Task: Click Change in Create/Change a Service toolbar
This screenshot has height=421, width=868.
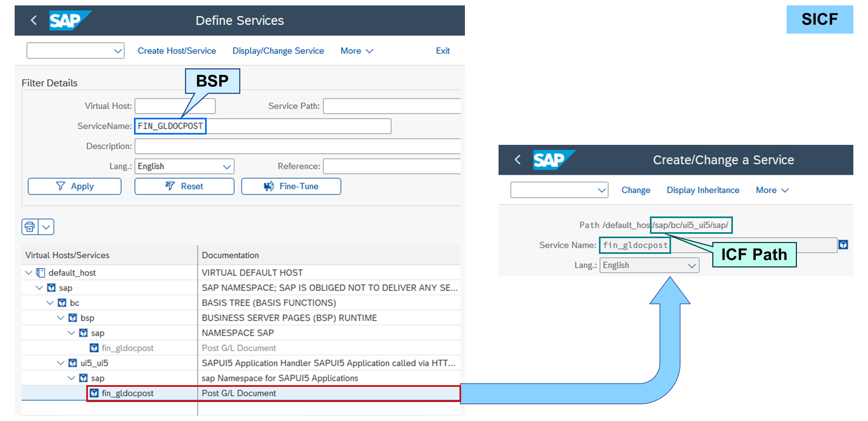Action: (x=636, y=190)
